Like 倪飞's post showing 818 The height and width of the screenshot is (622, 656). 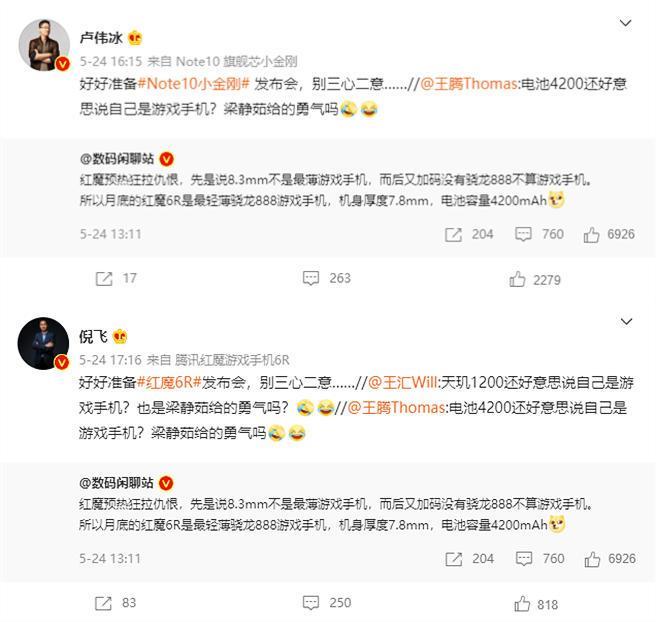[x=522, y=604]
